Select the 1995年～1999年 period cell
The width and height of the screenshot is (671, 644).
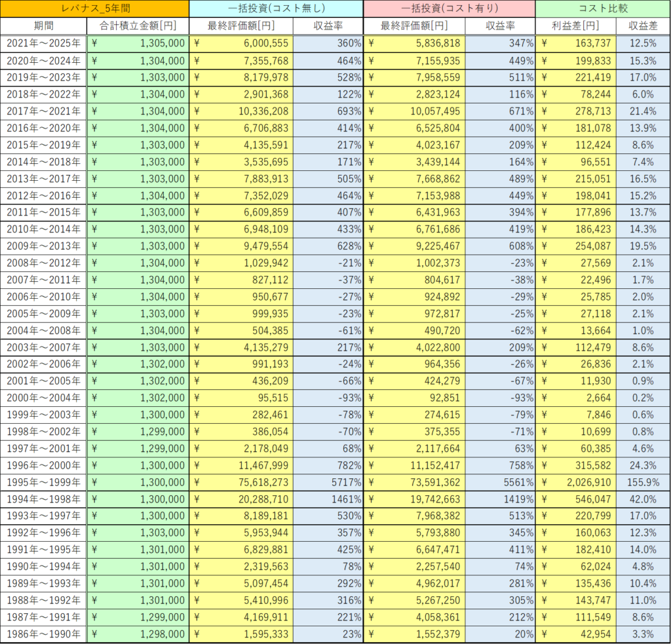click(43, 482)
